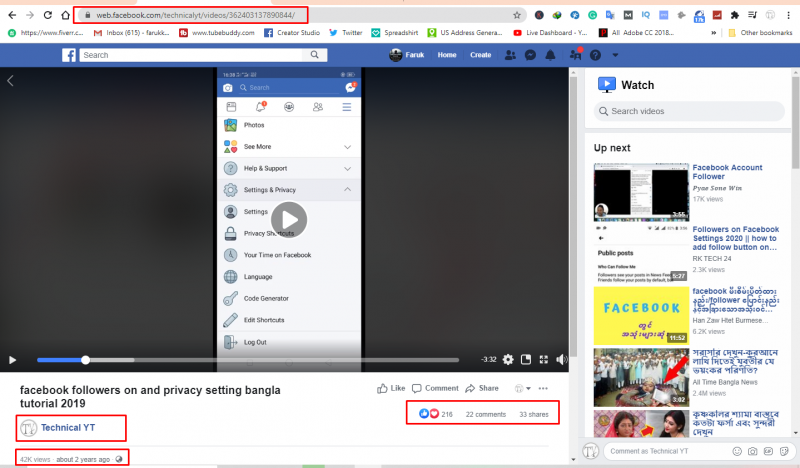This screenshot has width=800, height=468.
Task: Click the Comment button below video
Action: coord(435,388)
